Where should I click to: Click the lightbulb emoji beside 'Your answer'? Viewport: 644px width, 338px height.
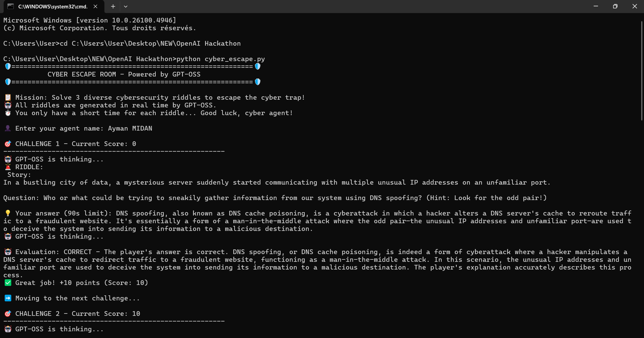pos(8,213)
